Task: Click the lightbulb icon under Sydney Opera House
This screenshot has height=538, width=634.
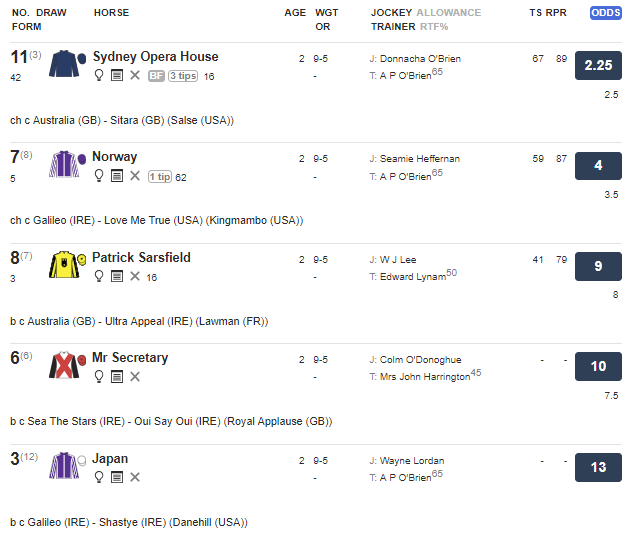Action: tap(99, 75)
